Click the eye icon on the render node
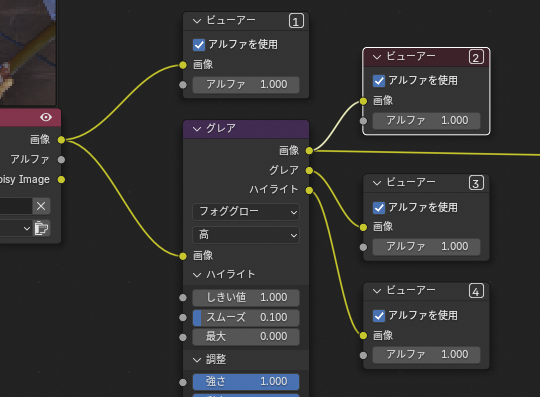This screenshot has width=540, height=397. click(46, 117)
